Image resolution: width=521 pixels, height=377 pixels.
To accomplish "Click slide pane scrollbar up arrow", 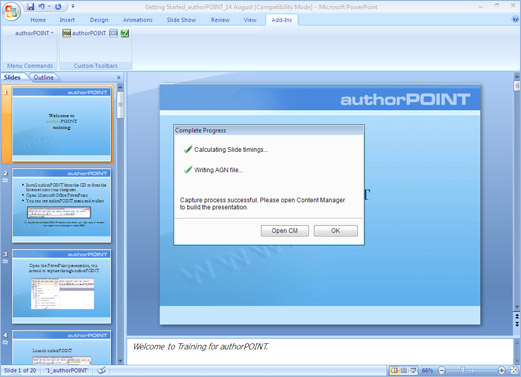I will point(120,88).
